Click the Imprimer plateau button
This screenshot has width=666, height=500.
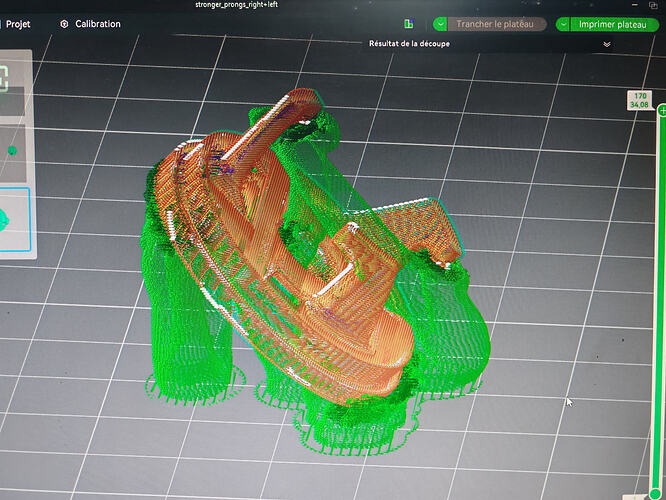coord(612,25)
